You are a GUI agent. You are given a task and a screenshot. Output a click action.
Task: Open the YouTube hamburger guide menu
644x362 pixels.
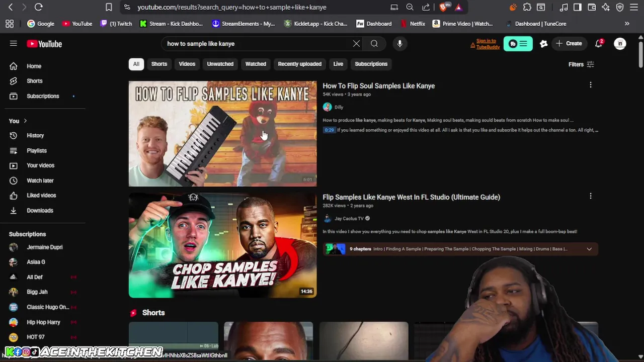coord(14,44)
